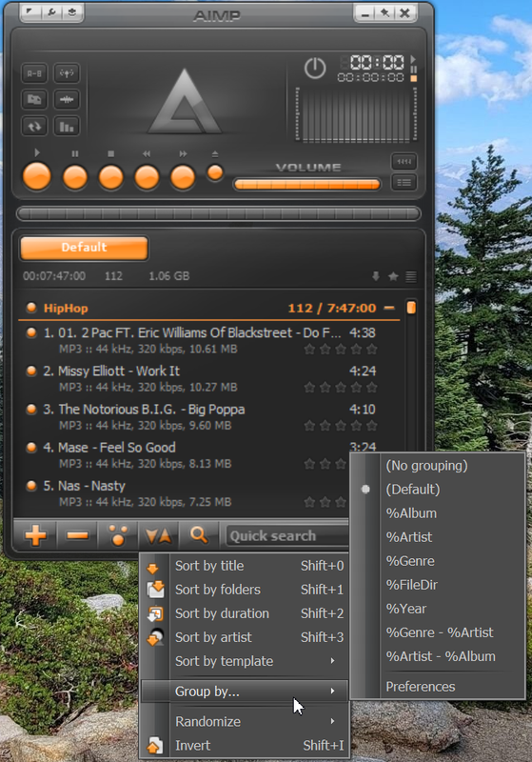Group playlist by %FileDir
The height and width of the screenshot is (762, 532).
coord(438,585)
